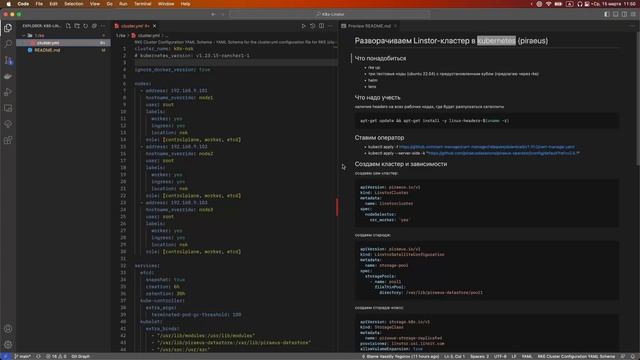Click line 6 'nodes:' in editor

click(143, 84)
